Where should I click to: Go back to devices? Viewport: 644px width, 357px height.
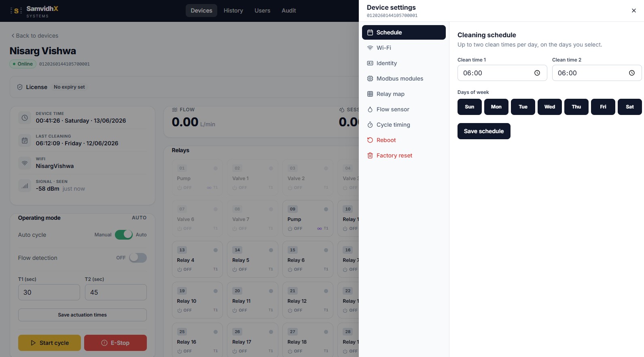(35, 36)
